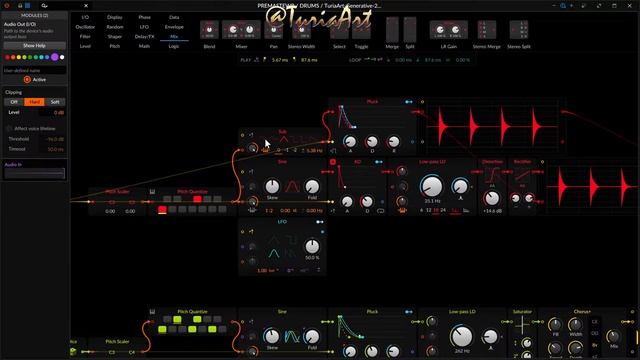Toggle lit C note in red Pitch Quantize

click(162, 210)
